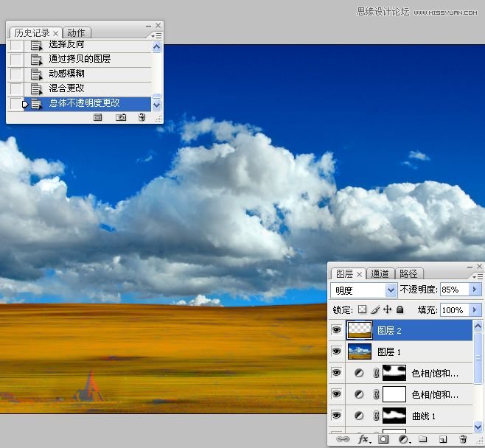Toggle visibility of first 色相/饱和 layer

[x=337, y=373]
